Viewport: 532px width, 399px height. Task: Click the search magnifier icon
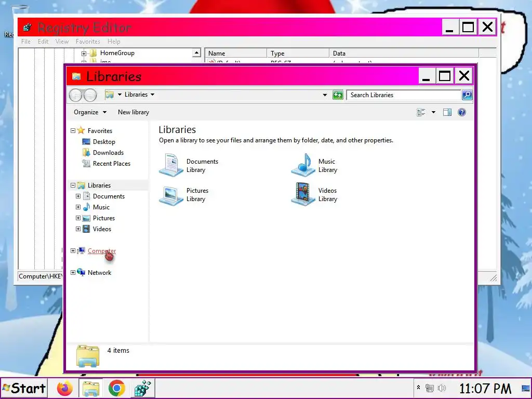(467, 95)
